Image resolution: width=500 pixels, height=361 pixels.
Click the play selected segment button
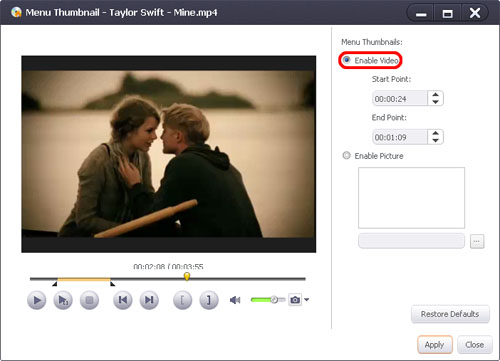click(x=63, y=300)
